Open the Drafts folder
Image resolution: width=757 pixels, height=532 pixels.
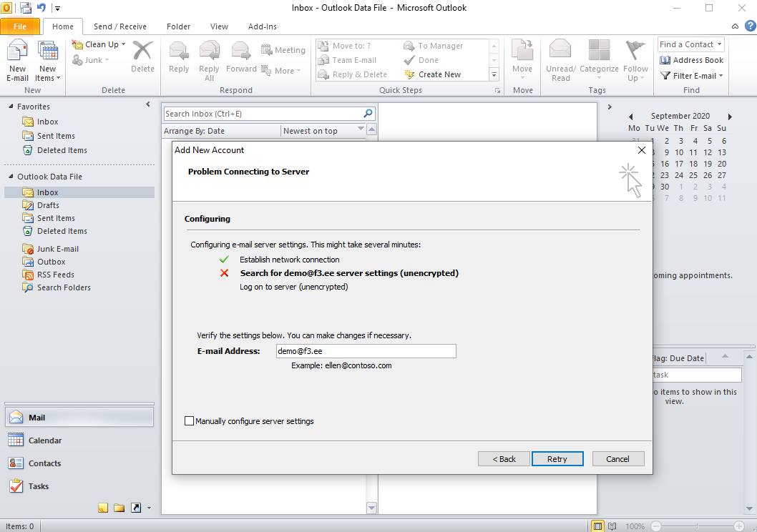(48, 205)
